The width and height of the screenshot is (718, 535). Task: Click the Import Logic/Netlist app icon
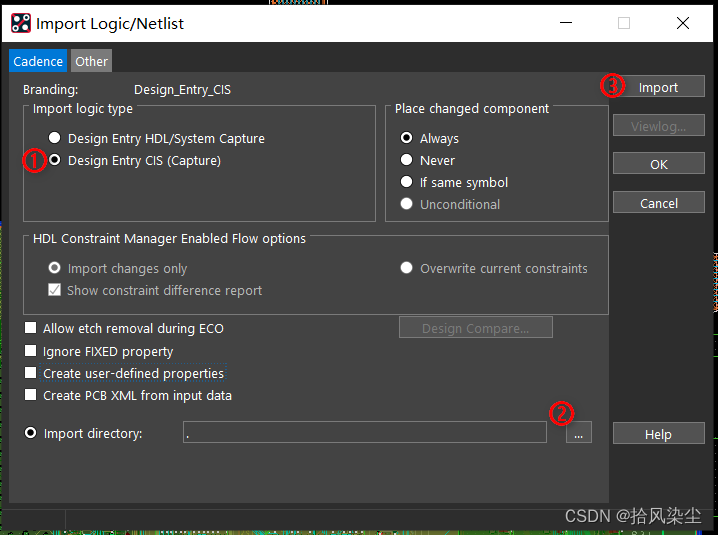[x=21, y=23]
